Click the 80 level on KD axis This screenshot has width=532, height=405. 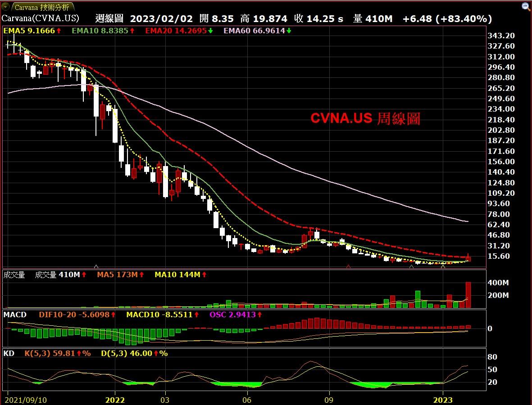(492, 357)
